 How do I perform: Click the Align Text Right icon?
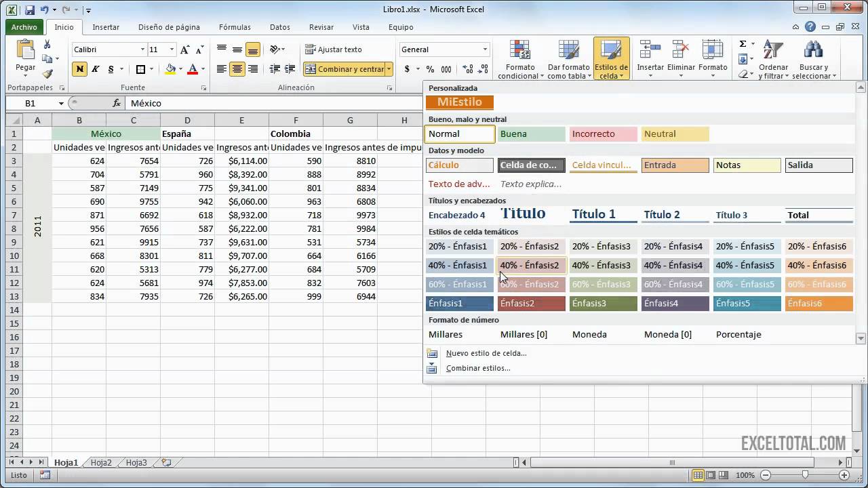253,69
